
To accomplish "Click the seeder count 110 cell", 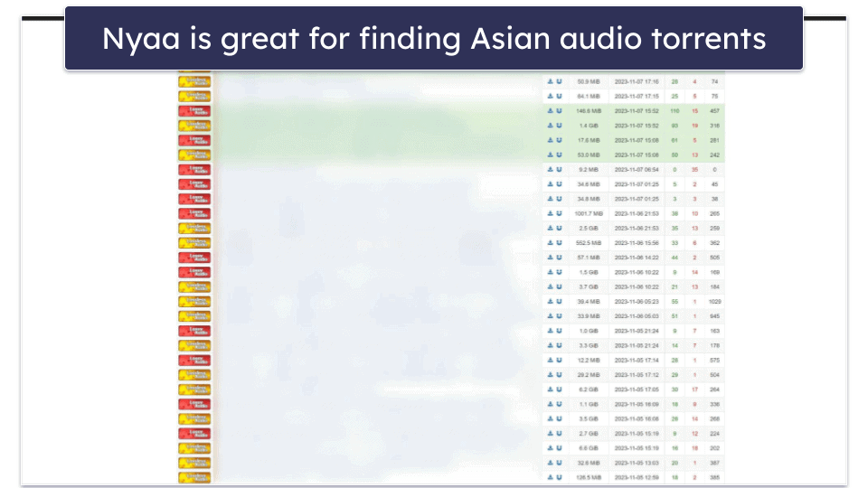I will point(675,111).
